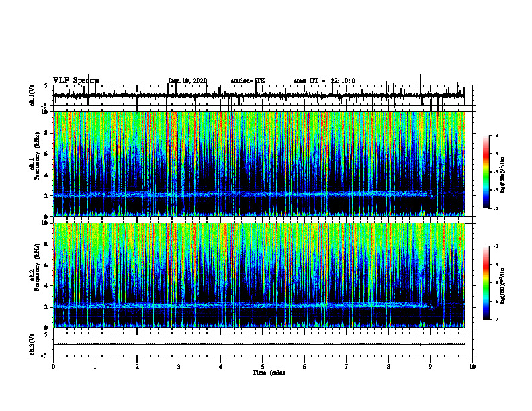Screen dimensions: 532x411
Task: Click time axis tick label '0'
Action: 53,367
